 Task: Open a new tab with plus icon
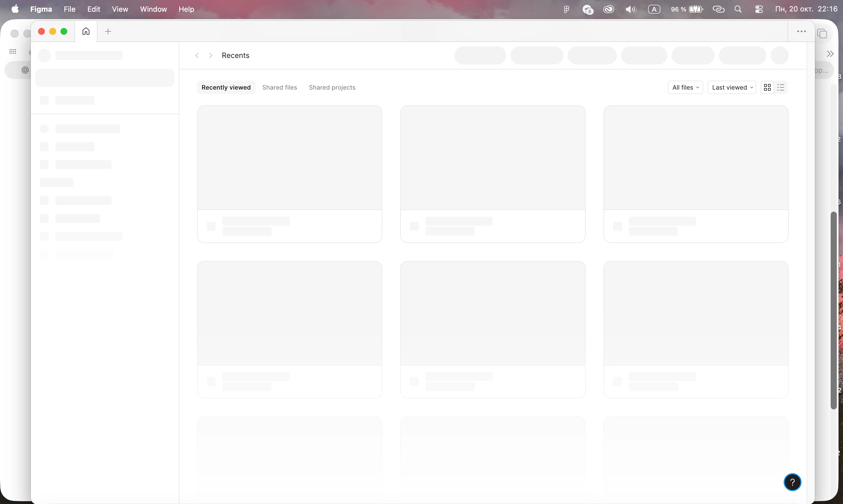(108, 31)
